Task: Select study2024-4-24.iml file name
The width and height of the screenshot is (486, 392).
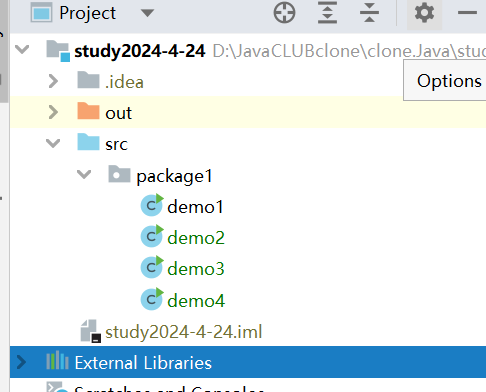Action: (184, 332)
